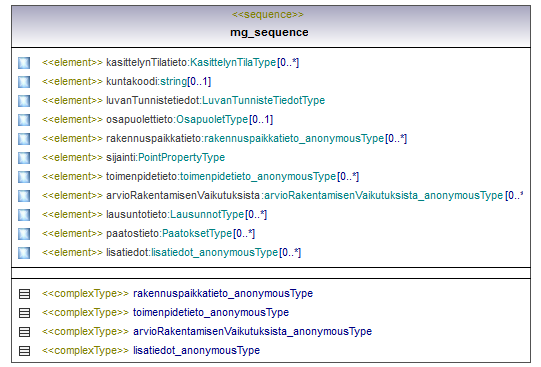Select the arvioRakentamisenVaikutuksista_anonymousType complexType entry
The height and width of the screenshot is (367, 541).
(x=207, y=331)
